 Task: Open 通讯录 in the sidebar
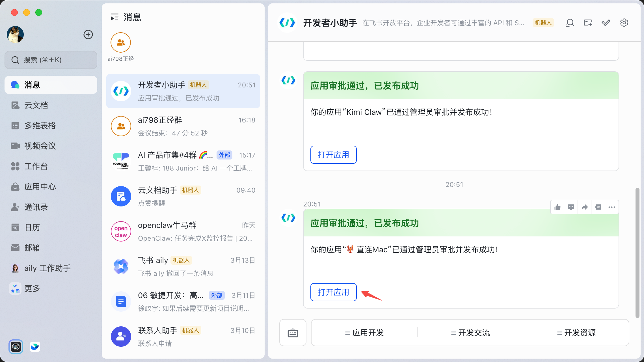pyautogui.click(x=51, y=207)
